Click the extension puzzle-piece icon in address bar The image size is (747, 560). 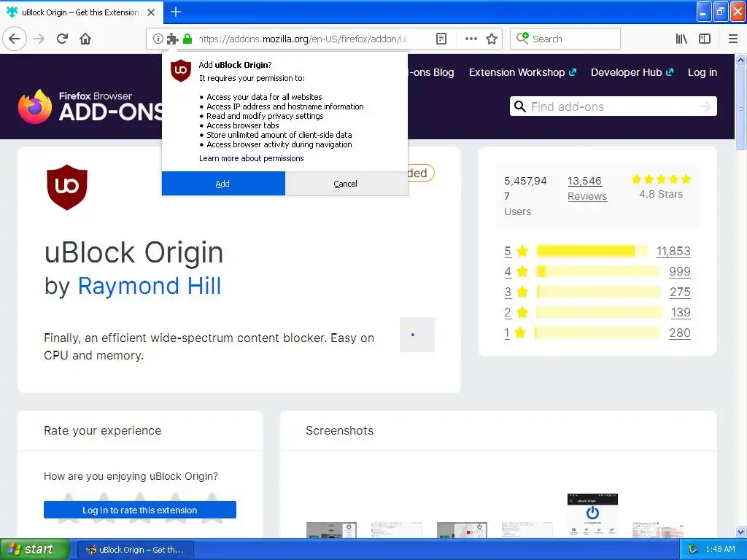coord(172,39)
